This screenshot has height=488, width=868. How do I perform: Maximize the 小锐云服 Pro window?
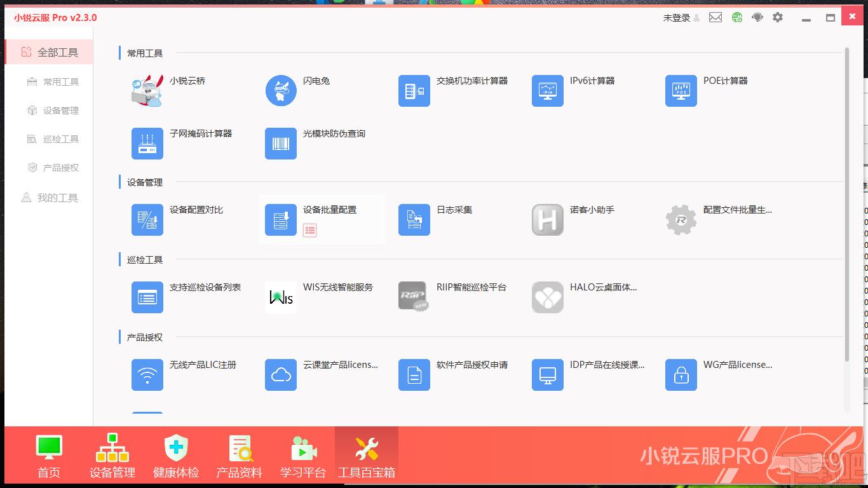(x=831, y=18)
